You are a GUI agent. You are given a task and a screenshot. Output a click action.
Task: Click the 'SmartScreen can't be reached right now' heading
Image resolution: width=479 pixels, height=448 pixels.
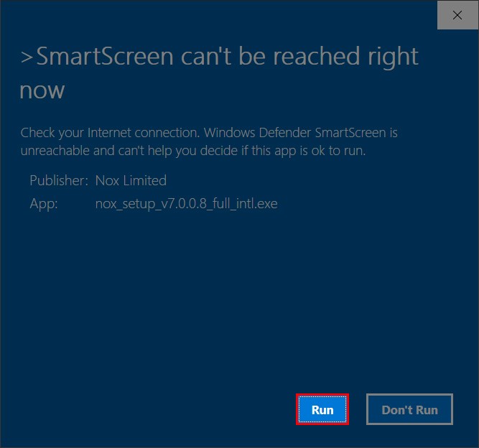(x=219, y=73)
